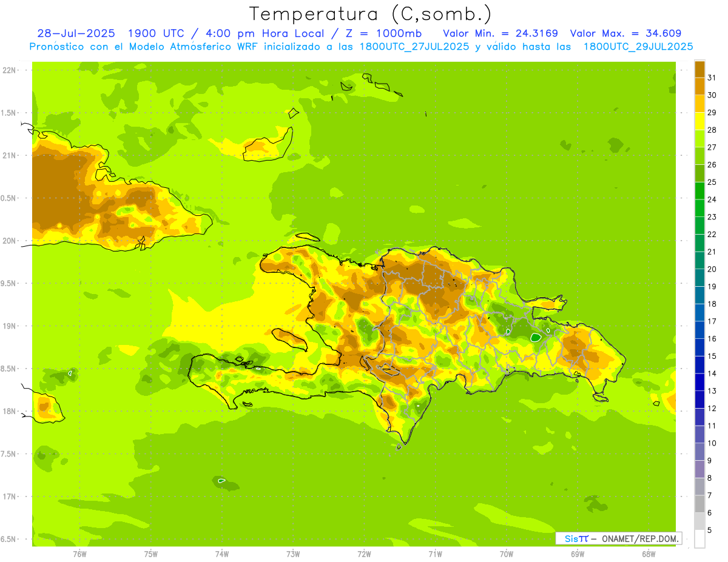The width and height of the screenshot is (728, 562).
Task: Click the legend value label "26"
Action: pos(712,165)
